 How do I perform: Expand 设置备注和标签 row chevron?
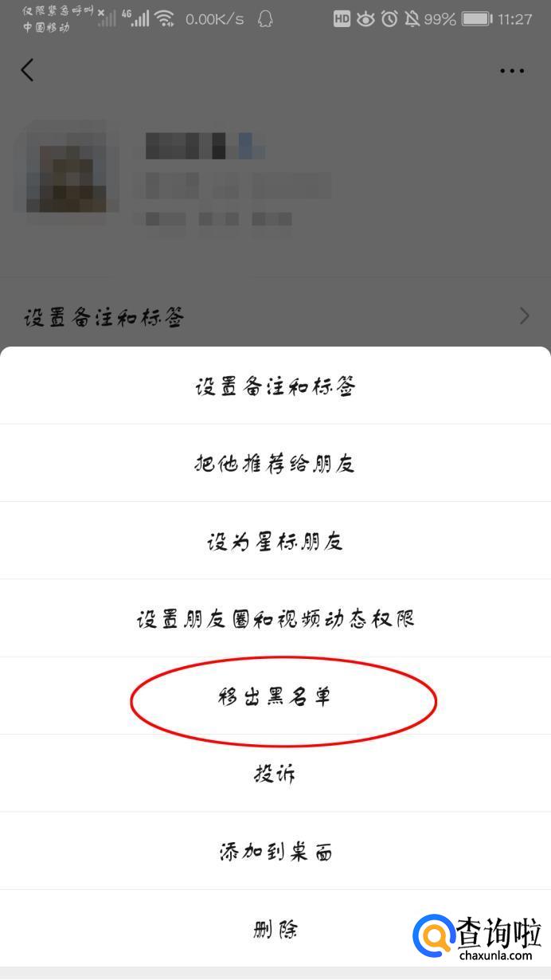tap(524, 316)
